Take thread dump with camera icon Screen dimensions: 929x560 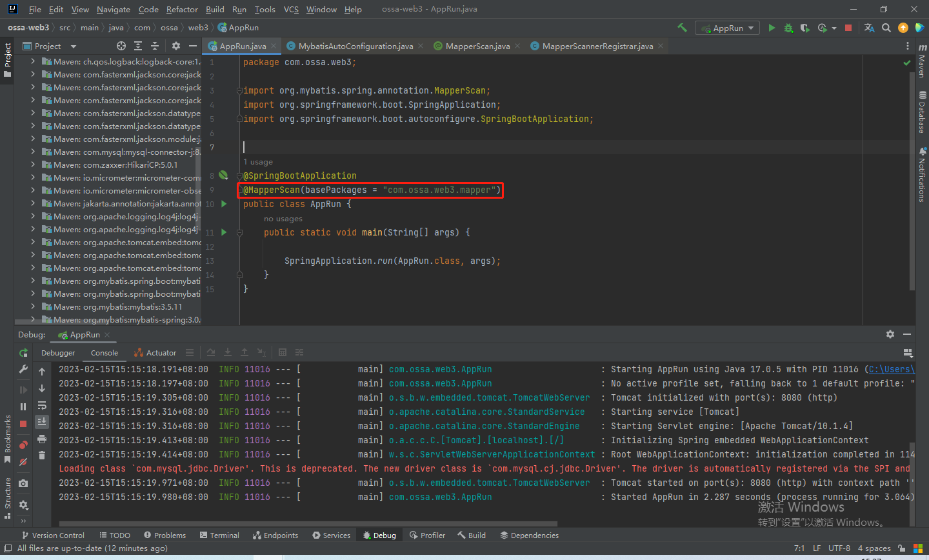pyautogui.click(x=23, y=483)
